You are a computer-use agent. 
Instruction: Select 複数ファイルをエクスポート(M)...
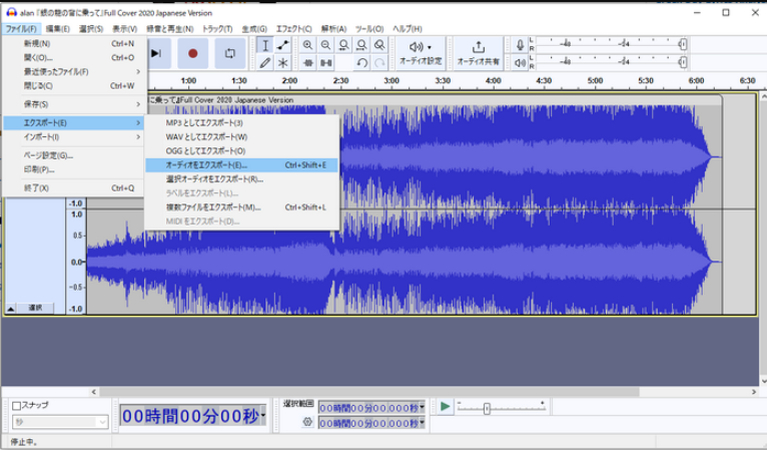point(242,207)
